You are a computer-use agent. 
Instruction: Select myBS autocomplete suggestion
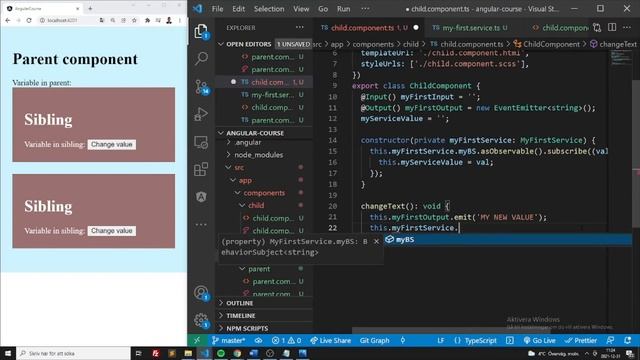(x=508, y=240)
